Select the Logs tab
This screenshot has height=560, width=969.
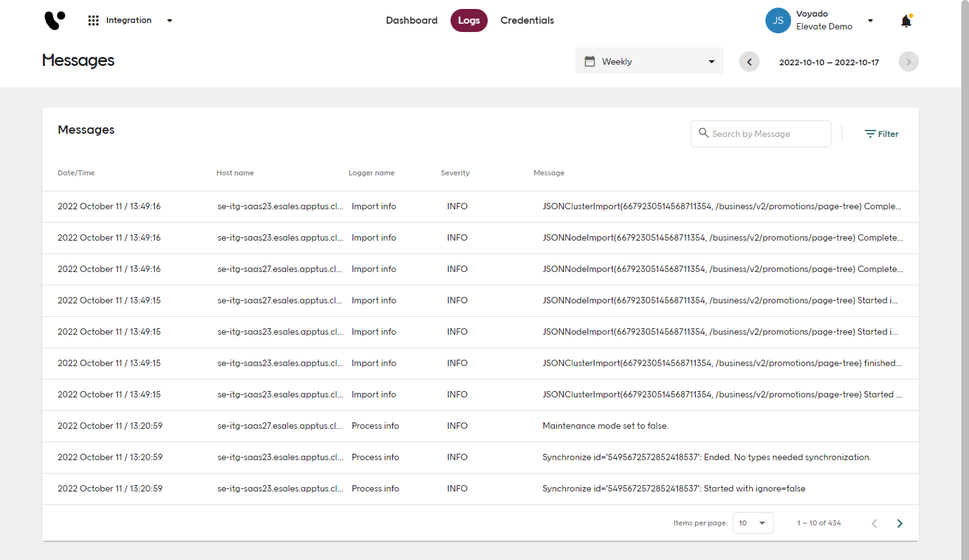[x=469, y=20]
